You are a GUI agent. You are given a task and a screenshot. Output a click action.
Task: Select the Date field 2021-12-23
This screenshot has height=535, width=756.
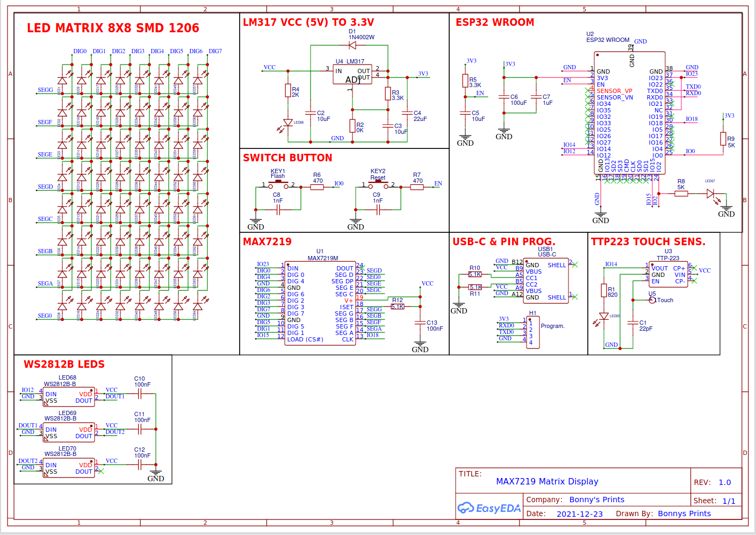point(580,513)
